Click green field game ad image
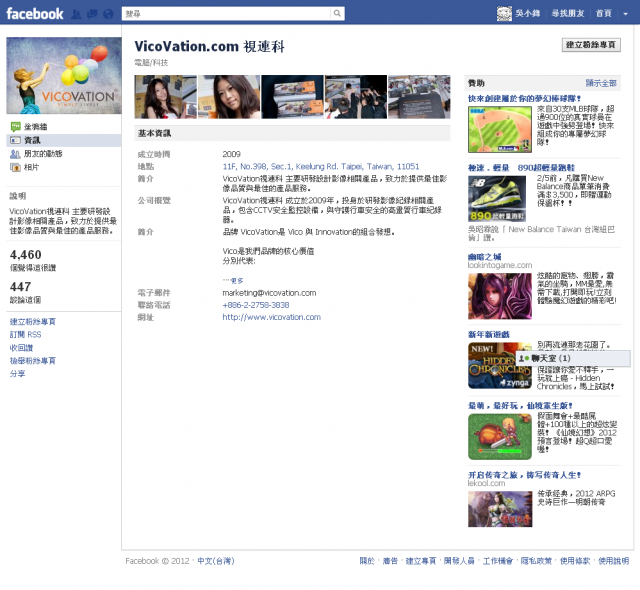The width and height of the screenshot is (640, 590). click(500, 437)
